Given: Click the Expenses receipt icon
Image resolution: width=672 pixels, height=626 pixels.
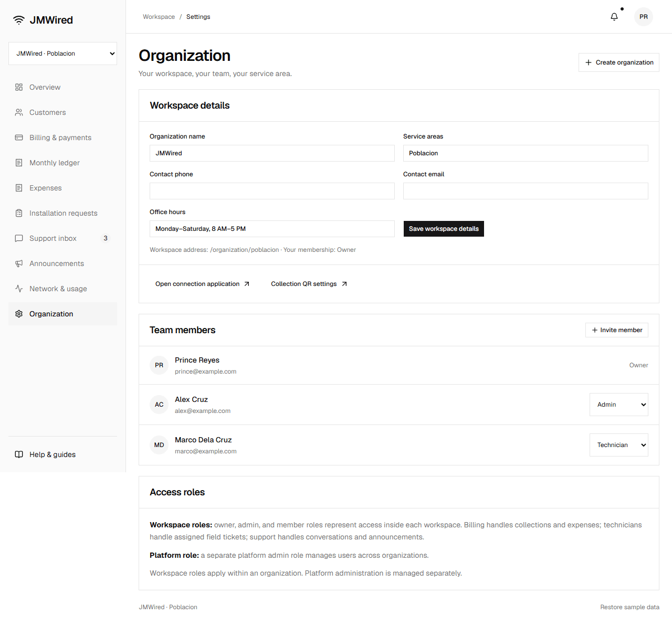Looking at the screenshot, I should 19,188.
